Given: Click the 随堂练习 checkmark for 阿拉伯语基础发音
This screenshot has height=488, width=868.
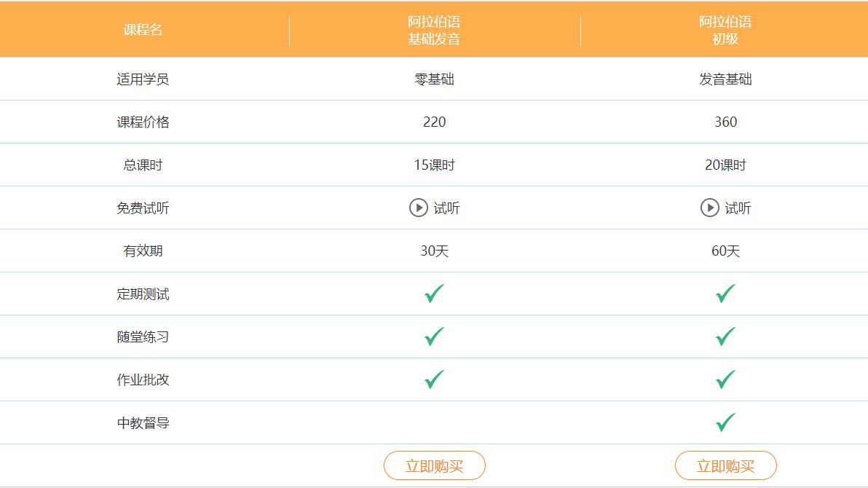Looking at the screenshot, I should [433, 337].
